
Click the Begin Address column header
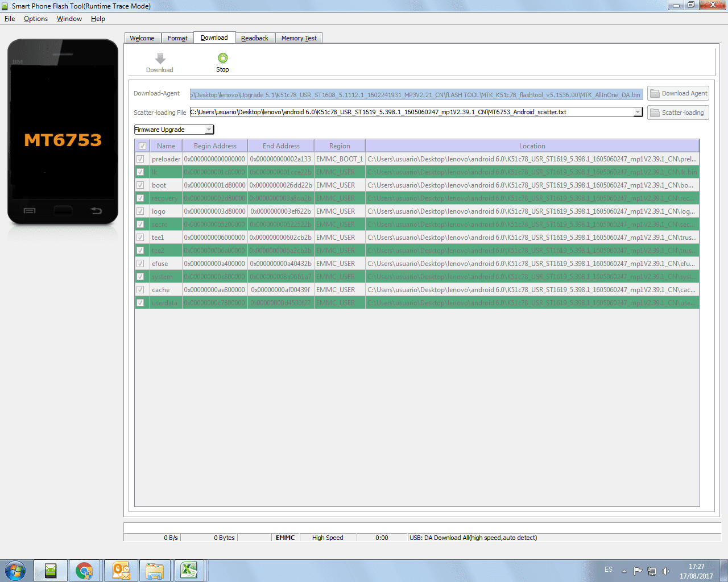click(x=215, y=146)
